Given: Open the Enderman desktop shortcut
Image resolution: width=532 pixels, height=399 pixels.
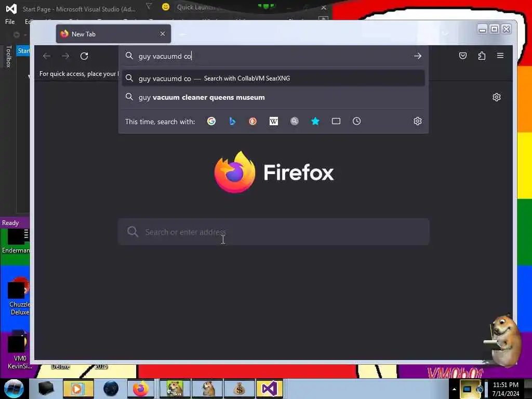Looking at the screenshot, I should click(x=16, y=242).
